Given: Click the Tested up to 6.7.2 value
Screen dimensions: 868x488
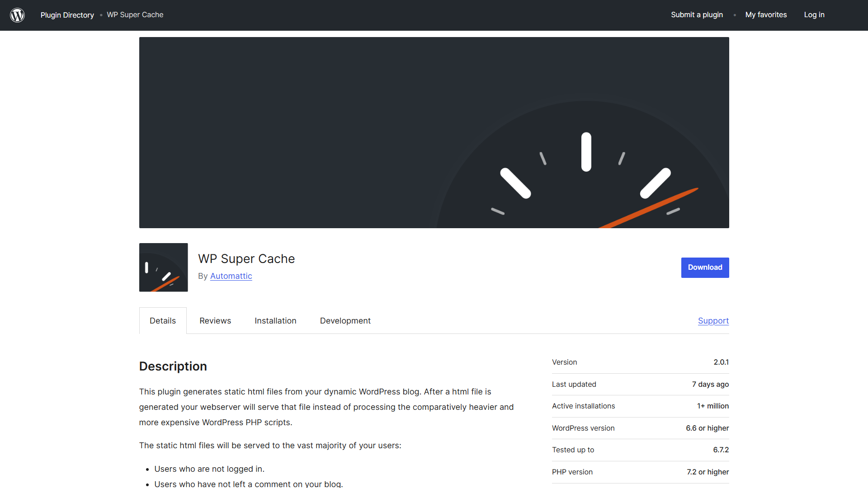Looking at the screenshot, I should 721,450.
